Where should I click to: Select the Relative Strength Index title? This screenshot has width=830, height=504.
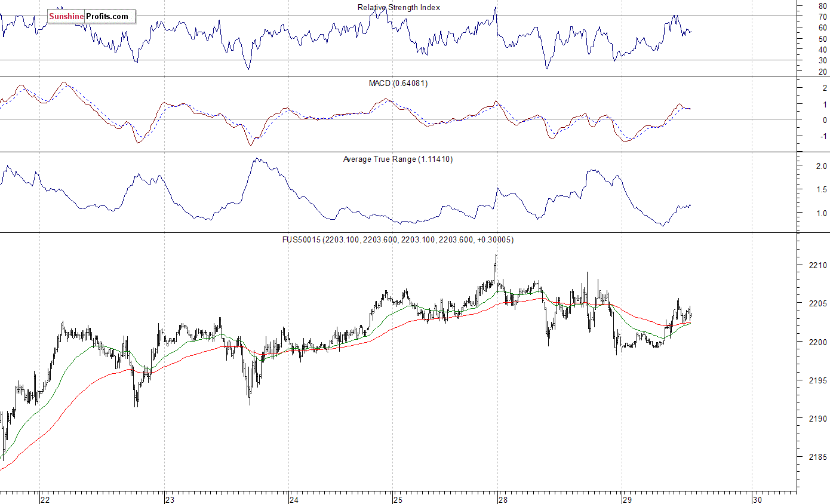coord(399,8)
